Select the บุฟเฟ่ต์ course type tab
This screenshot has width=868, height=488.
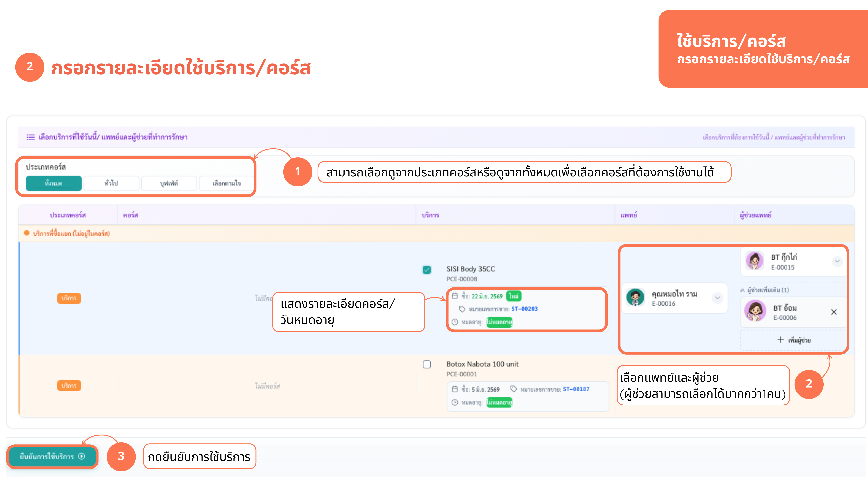pyautogui.click(x=169, y=183)
